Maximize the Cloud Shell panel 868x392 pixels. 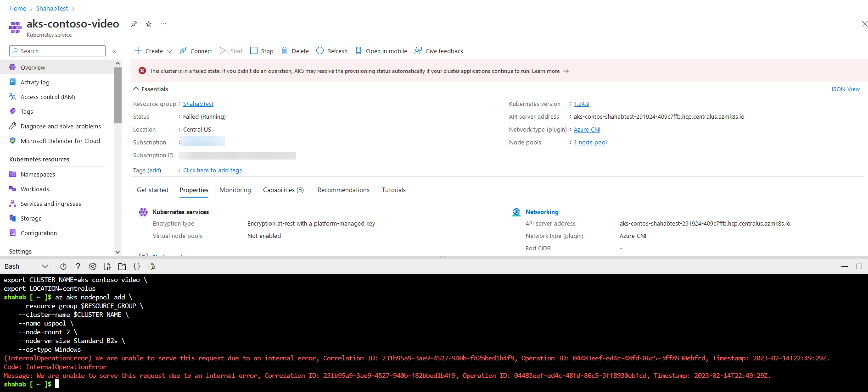[x=859, y=266]
